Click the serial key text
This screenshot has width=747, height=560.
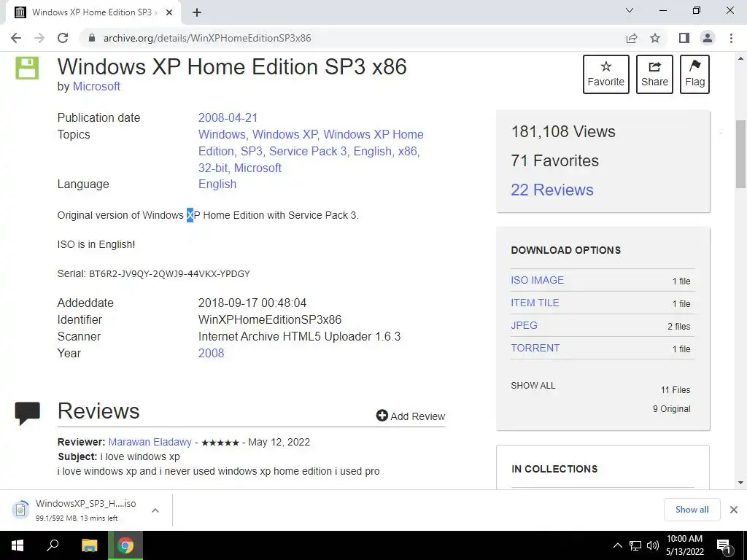click(169, 274)
